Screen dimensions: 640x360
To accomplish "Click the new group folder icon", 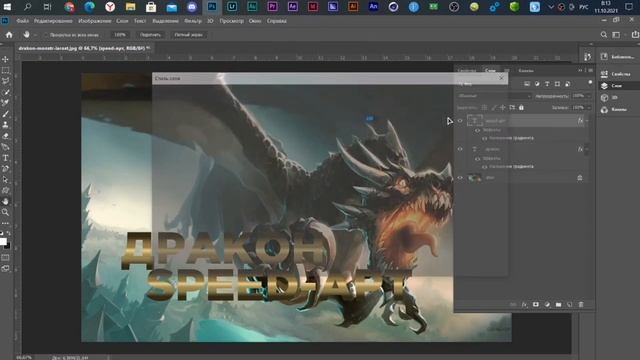I will click(x=558, y=304).
